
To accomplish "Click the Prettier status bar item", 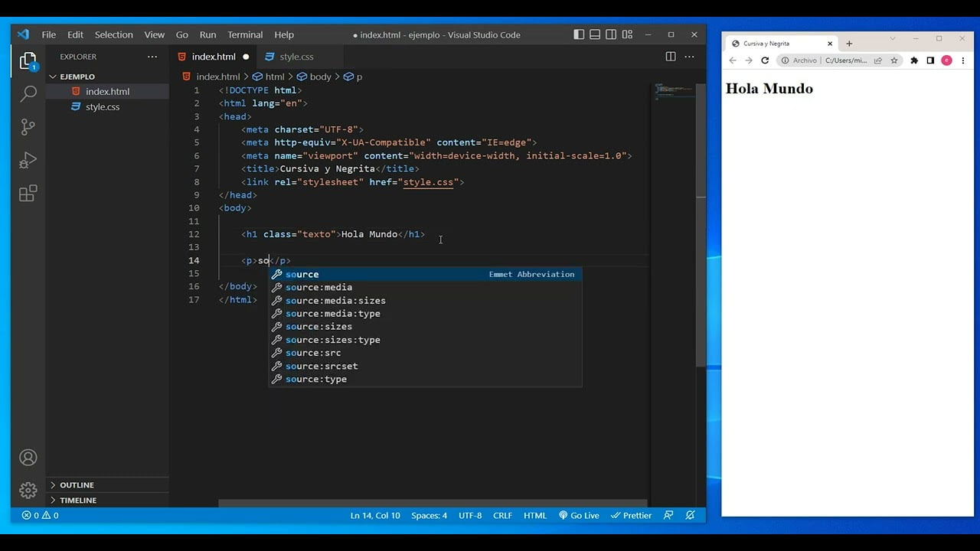I will pyautogui.click(x=631, y=515).
